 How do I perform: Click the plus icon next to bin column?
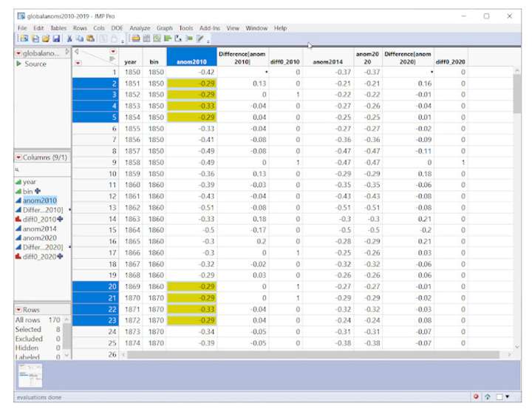pos(39,191)
